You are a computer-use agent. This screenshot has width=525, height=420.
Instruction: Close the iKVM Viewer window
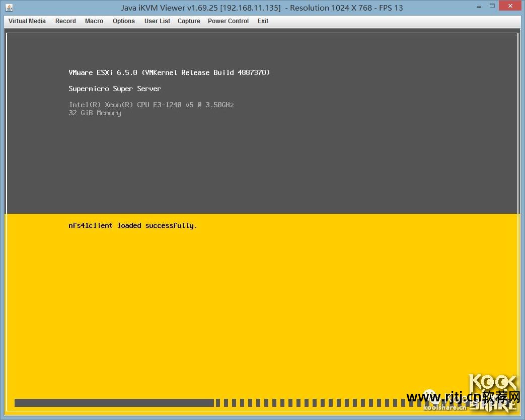[x=510, y=6]
